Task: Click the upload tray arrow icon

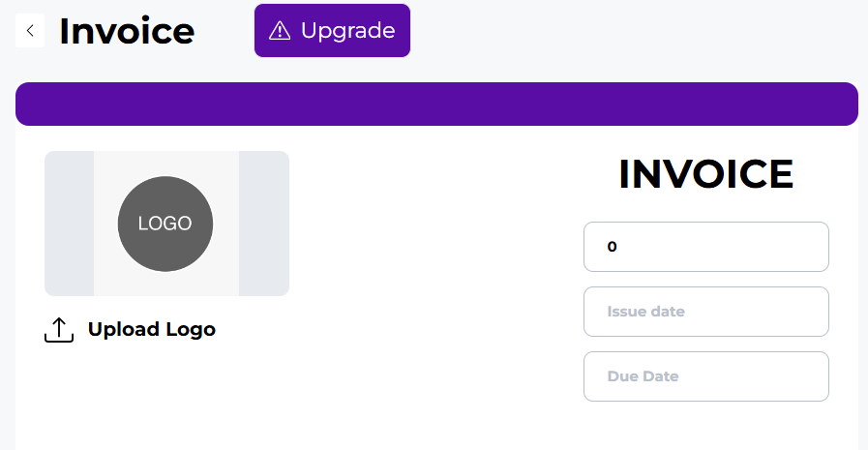Action: (59, 330)
